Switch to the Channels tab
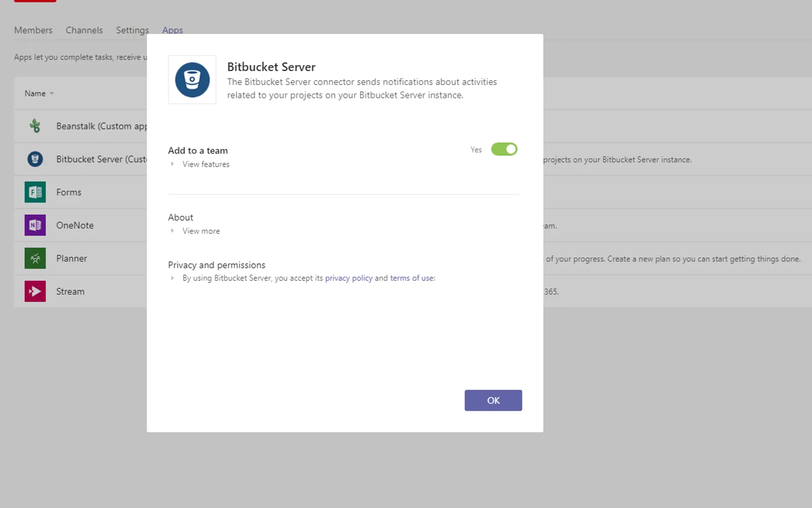Screen dimensions: 812x508 84,30
